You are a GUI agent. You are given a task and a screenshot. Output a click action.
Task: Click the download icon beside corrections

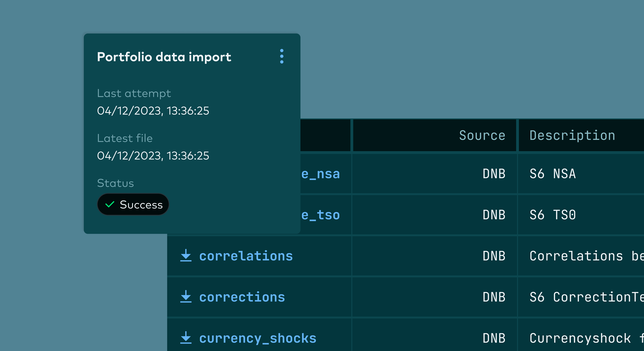tap(186, 297)
